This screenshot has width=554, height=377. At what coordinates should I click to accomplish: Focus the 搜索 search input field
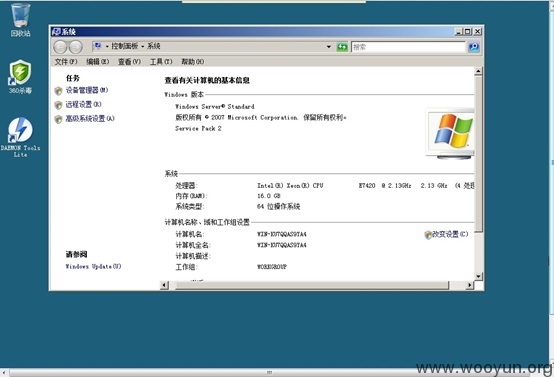point(408,47)
